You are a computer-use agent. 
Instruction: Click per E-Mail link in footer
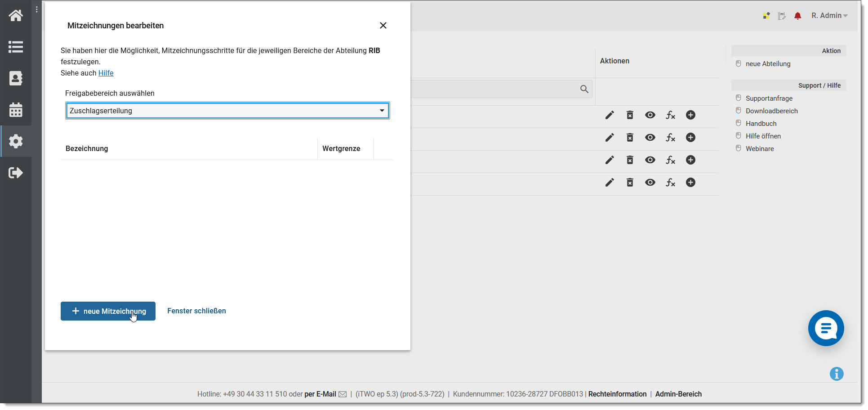click(320, 394)
